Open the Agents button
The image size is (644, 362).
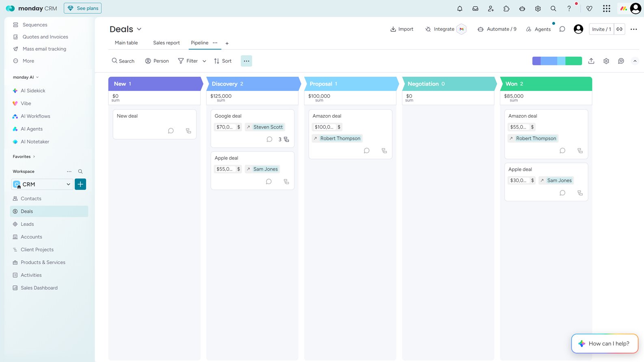click(538, 29)
